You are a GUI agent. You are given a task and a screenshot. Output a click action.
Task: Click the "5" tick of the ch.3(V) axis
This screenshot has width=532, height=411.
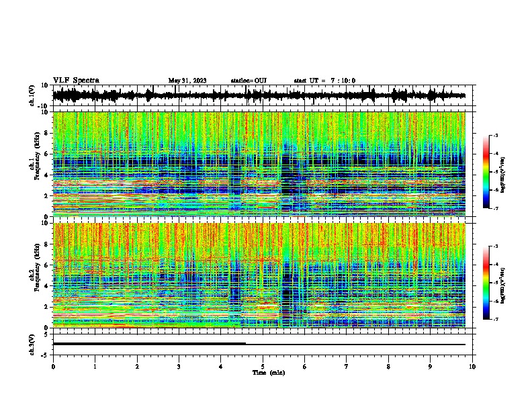click(47, 334)
